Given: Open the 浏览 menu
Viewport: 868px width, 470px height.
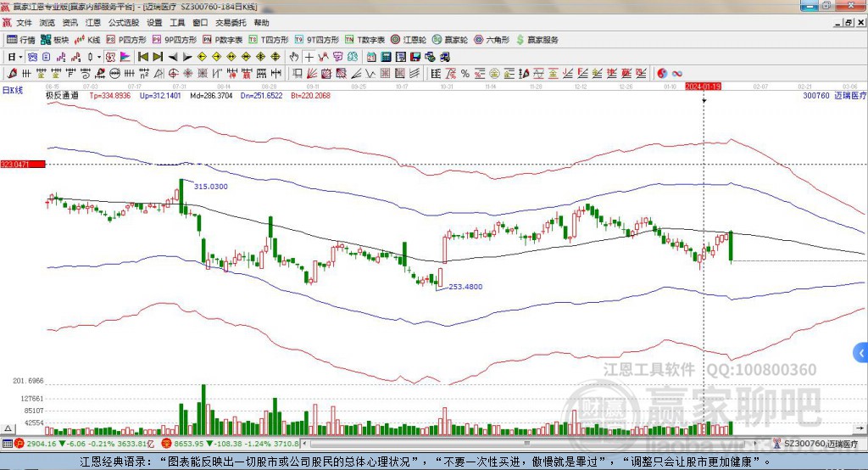Looking at the screenshot, I should tap(47, 23).
